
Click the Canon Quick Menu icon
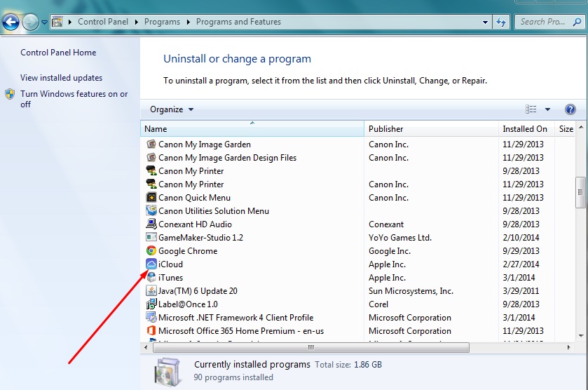coord(151,197)
